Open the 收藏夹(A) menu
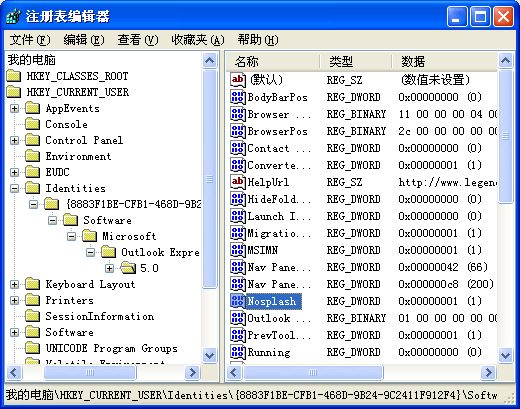 coord(198,40)
